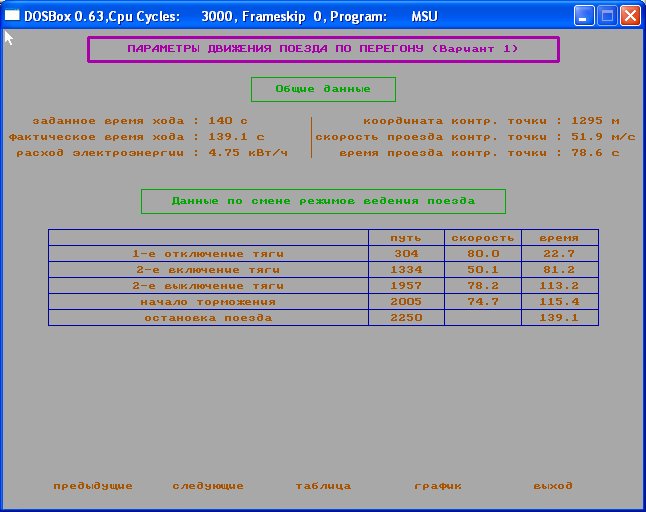The width and height of the screenshot is (646, 512).
Task: Click time value 115.4
Action: point(559,302)
